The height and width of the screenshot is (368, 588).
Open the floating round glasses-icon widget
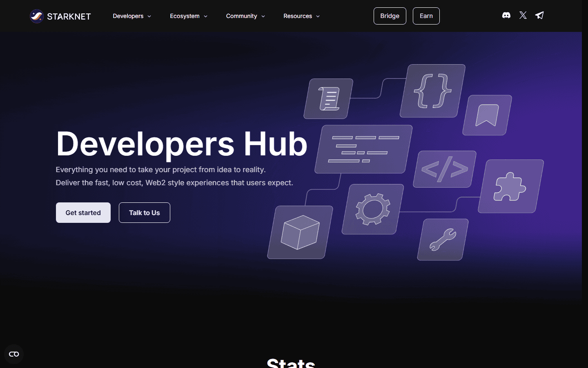(14, 354)
